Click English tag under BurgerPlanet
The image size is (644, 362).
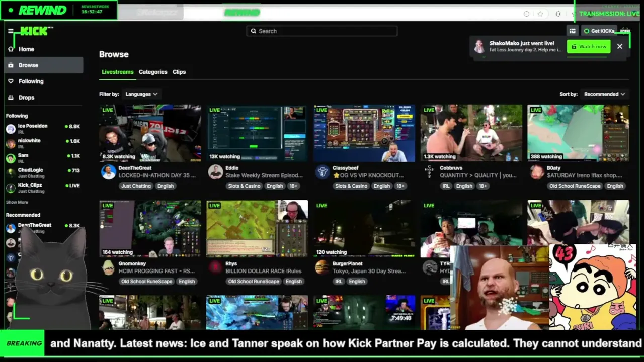[x=357, y=282]
